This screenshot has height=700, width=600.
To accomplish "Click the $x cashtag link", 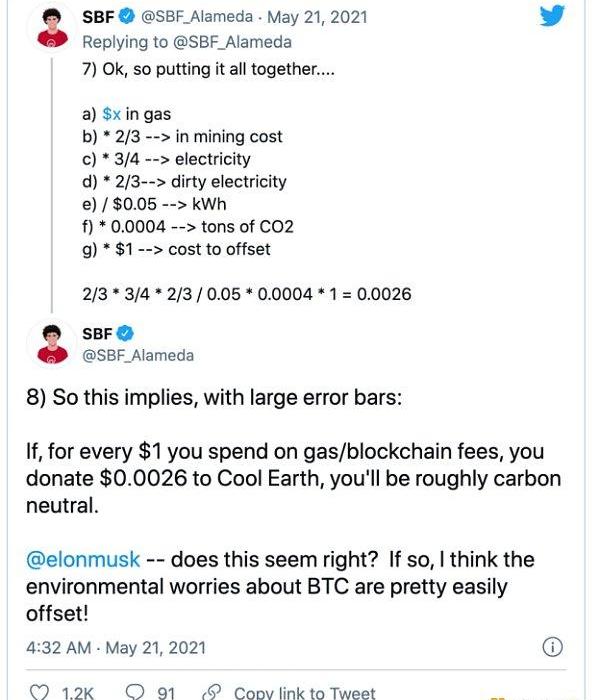I will tap(111, 114).
